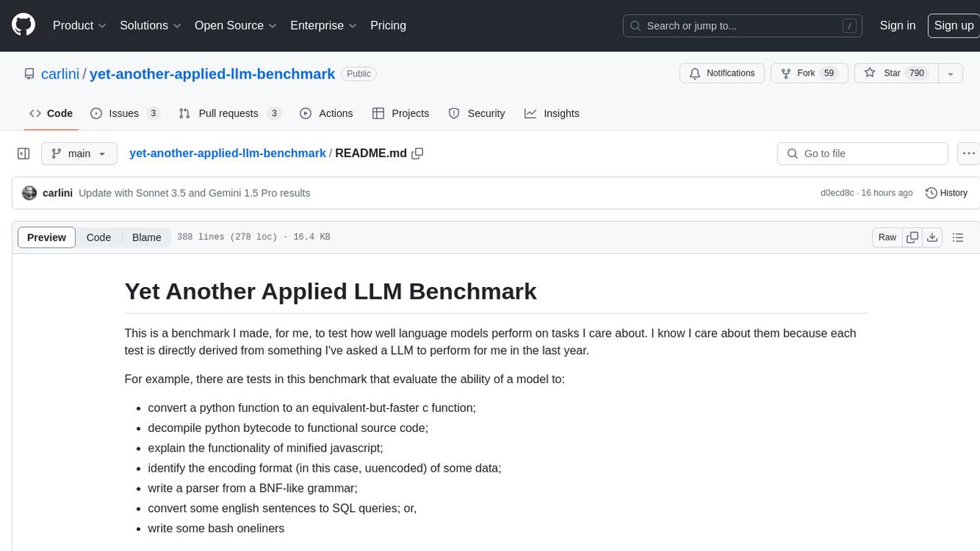Switch to the Issues tab
This screenshot has height=551, width=980.
click(x=125, y=113)
